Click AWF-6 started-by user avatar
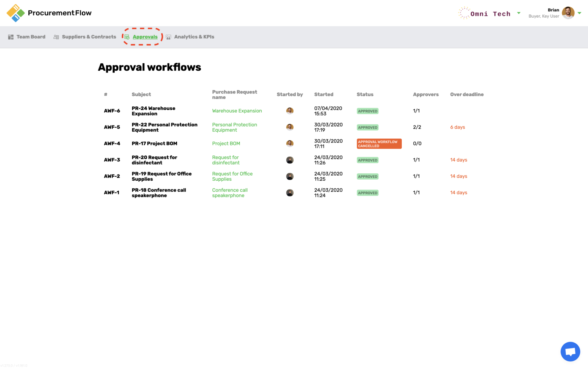 pos(290,111)
